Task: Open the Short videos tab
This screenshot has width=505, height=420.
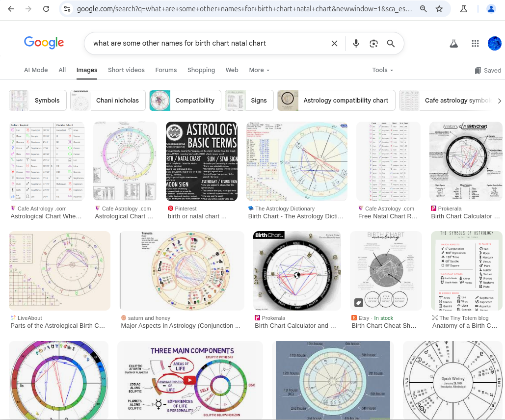Action: [126, 70]
